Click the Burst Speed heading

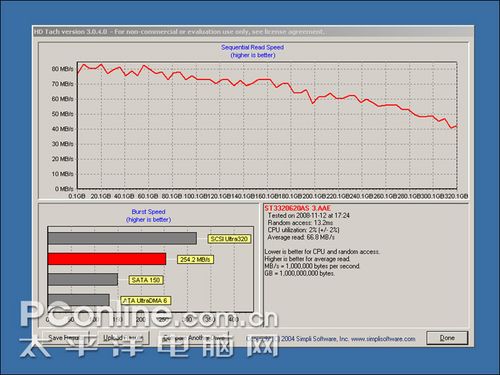(148, 212)
